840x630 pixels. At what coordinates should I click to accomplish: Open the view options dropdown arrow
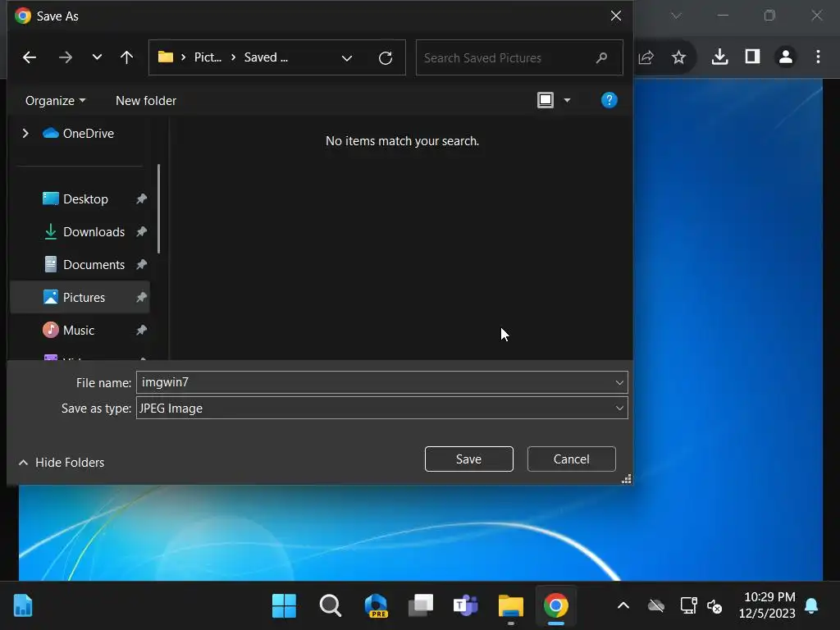coord(568,100)
